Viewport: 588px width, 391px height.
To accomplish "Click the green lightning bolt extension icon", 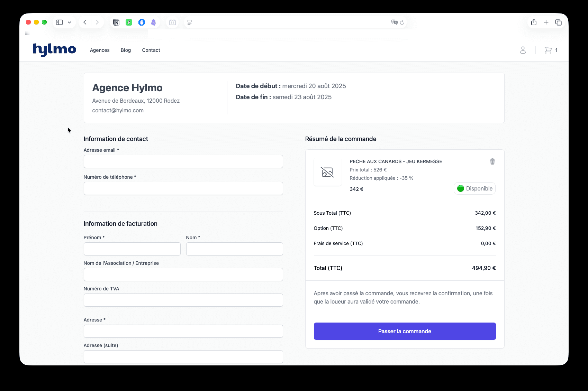I will point(129,22).
